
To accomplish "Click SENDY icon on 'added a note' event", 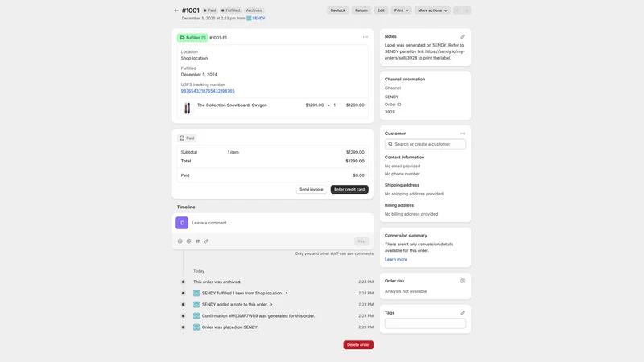I will (x=196, y=305).
